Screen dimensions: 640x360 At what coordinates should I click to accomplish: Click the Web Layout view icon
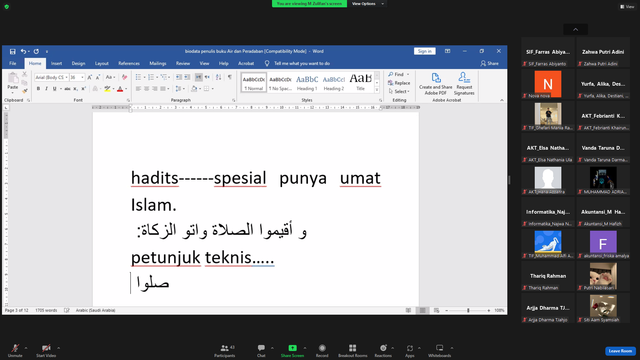(x=436, y=311)
